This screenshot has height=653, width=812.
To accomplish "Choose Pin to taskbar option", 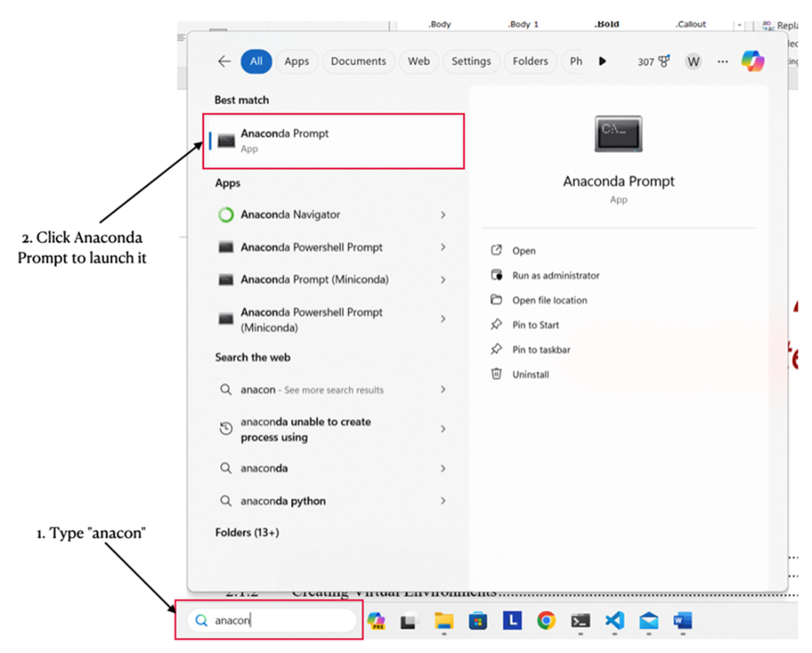I will (x=541, y=350).
